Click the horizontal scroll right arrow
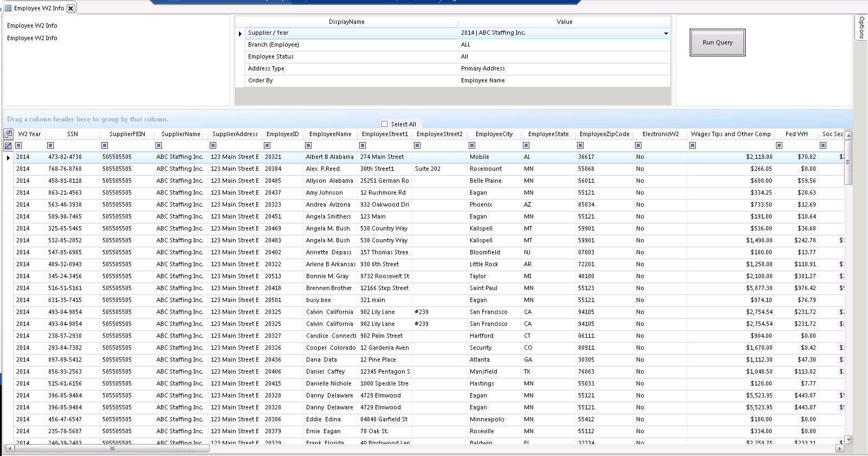The image size is (868, 456). [x=840, y=448]
